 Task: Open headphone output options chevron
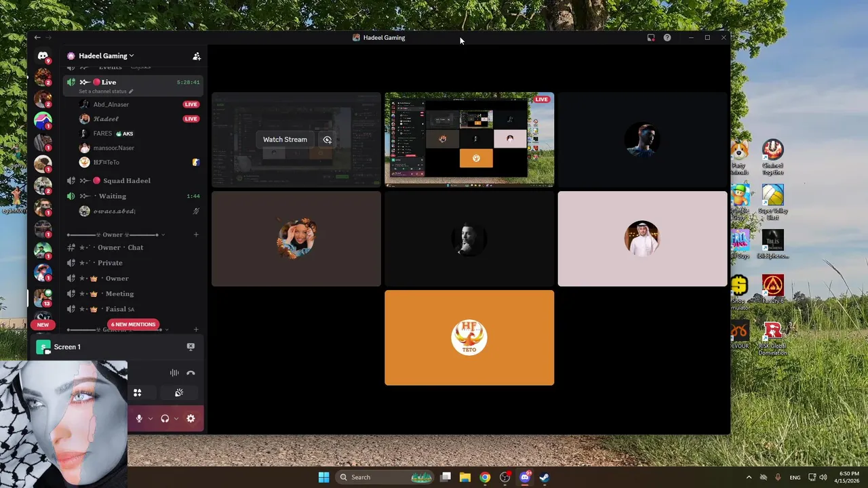[x=176, y=418]
